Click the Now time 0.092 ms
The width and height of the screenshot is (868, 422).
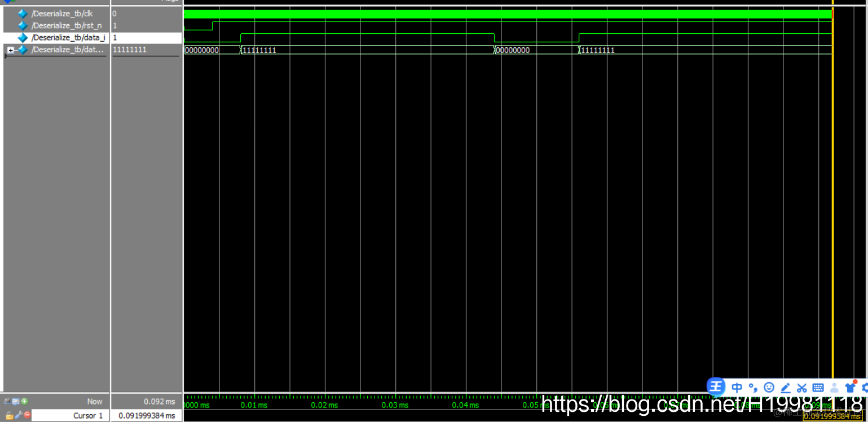click(159, 402)
